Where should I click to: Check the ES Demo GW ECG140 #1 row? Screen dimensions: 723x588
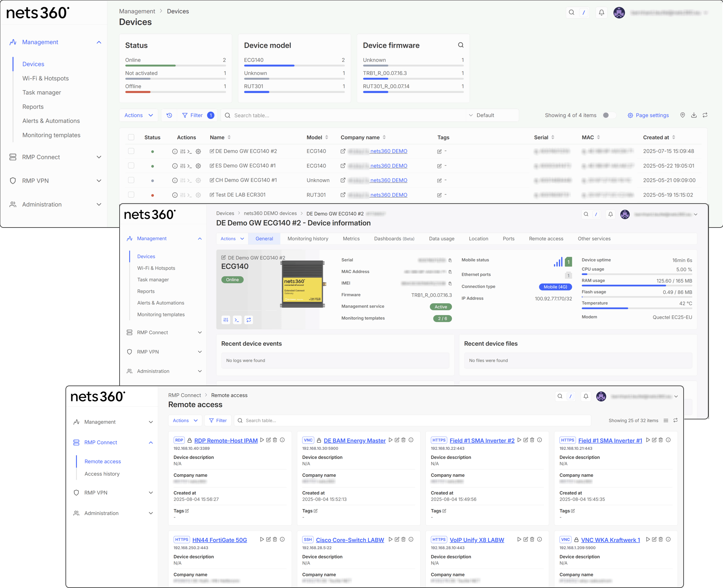click(x=131, y=166)
